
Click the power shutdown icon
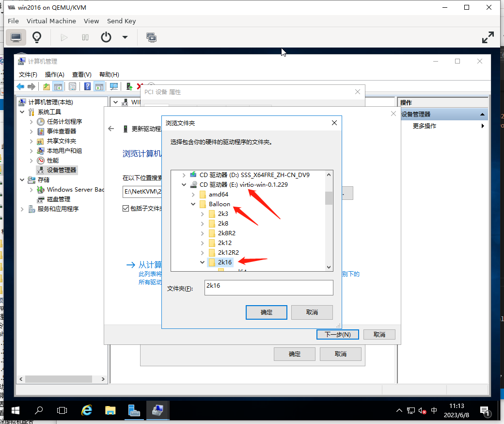pos(106,37)
